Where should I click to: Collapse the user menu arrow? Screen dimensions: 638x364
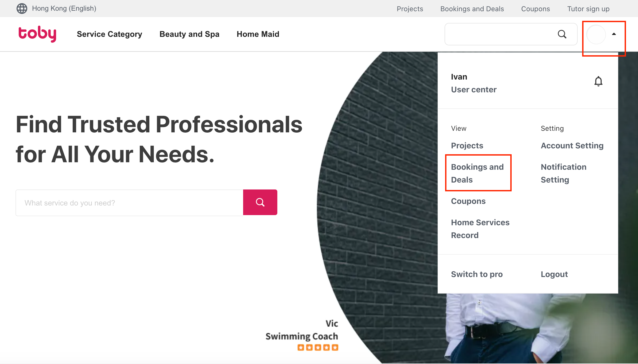click(x=614, y=34)
